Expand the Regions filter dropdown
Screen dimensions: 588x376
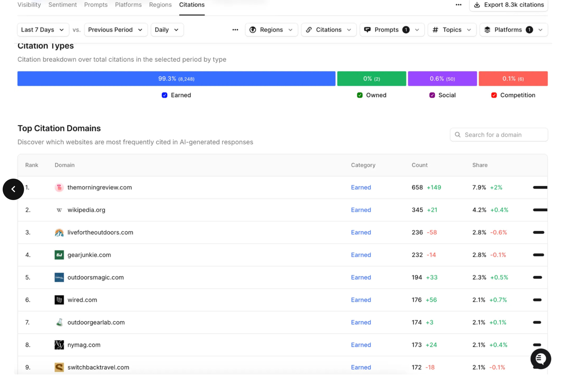coord(271,30)
